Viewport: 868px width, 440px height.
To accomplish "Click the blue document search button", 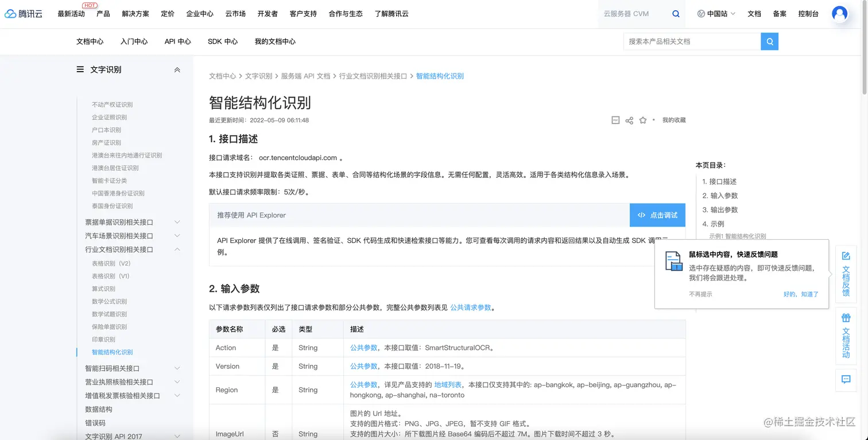I will [x=769, y=41].
